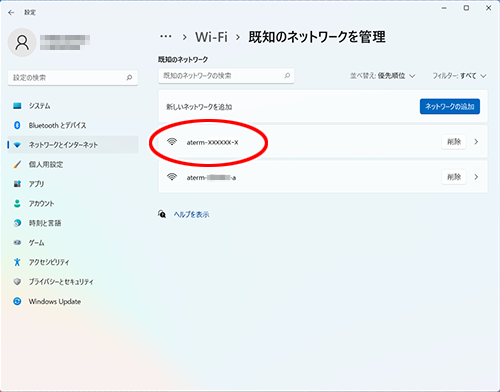Open the breadcrumb ellipsis menu
500x392 pixels.
pos(166,36)
